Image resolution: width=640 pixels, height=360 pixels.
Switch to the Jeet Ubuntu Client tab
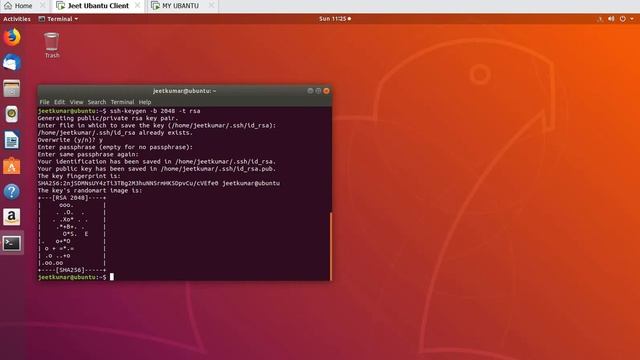93,6
